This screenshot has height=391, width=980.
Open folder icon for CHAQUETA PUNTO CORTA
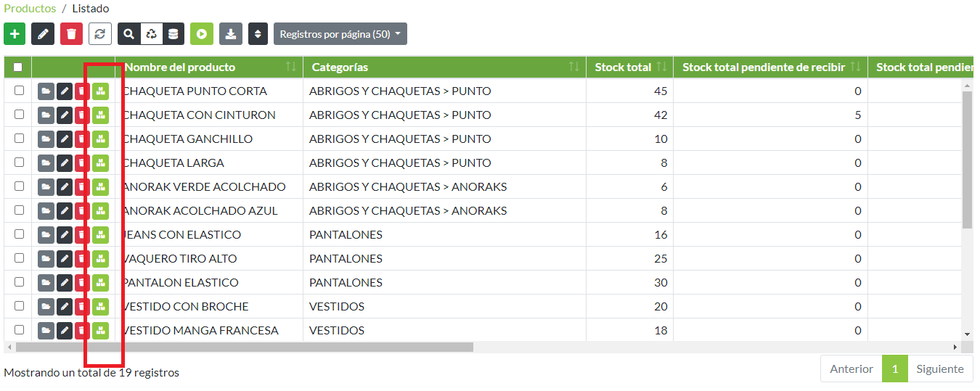pos(46,91)
